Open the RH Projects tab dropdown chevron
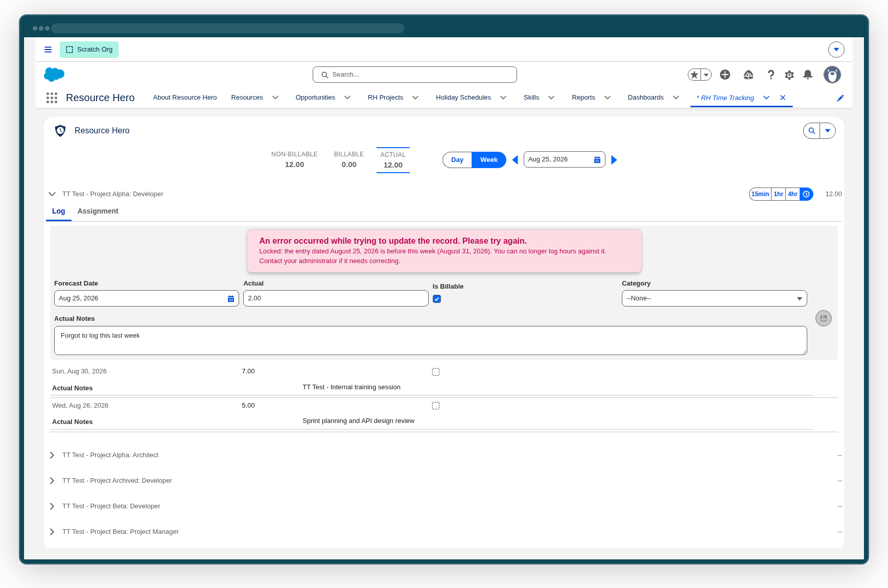 pos(415,98)
